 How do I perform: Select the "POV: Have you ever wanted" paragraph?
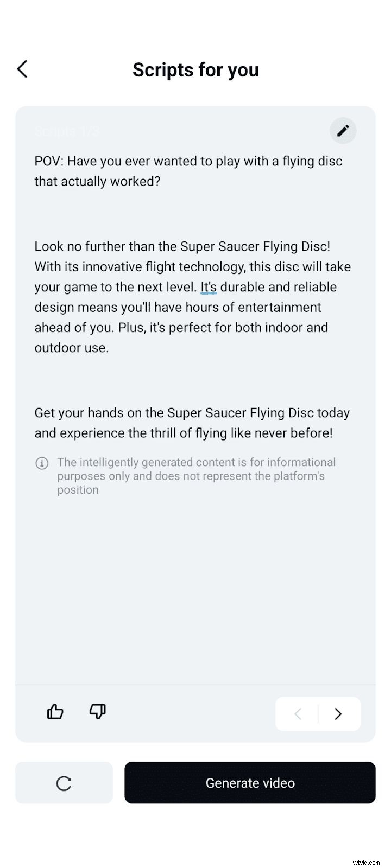(188, 171)
